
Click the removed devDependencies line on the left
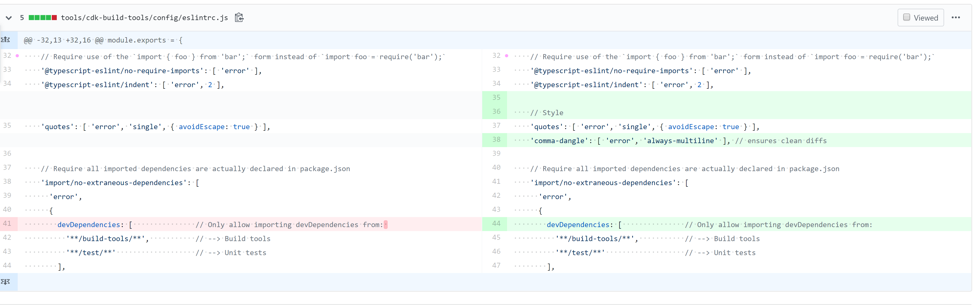88,225
